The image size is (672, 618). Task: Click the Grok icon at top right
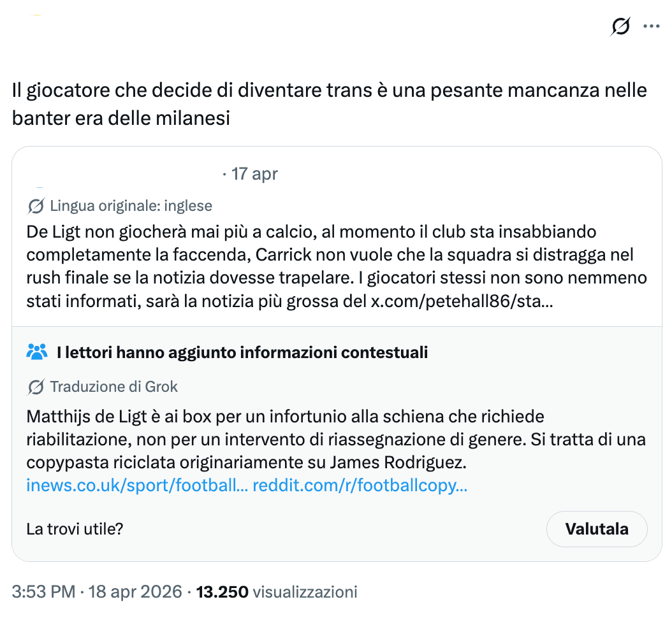tap(620, 26)
